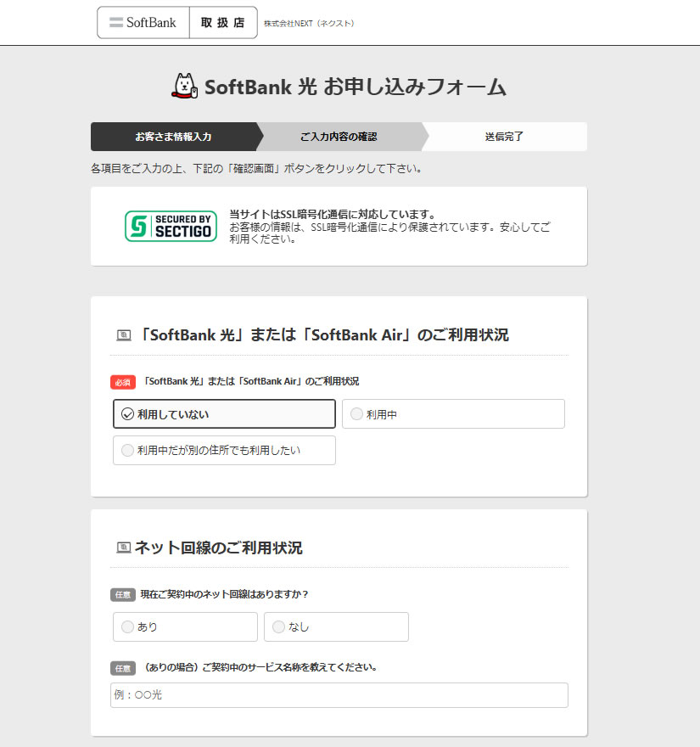700x747 pixels.
Task: Focus the service name field showing 例：○○光
Action: [x=339, y=695]
